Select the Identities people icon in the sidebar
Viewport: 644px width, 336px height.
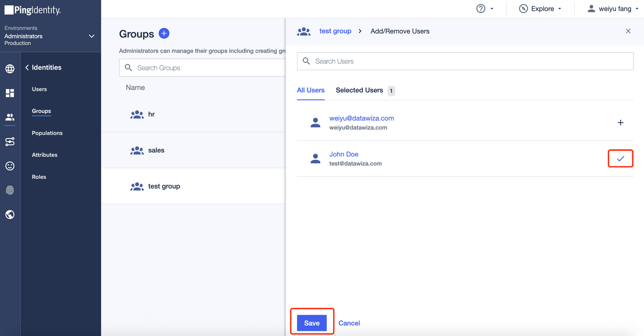pos(10,117)
